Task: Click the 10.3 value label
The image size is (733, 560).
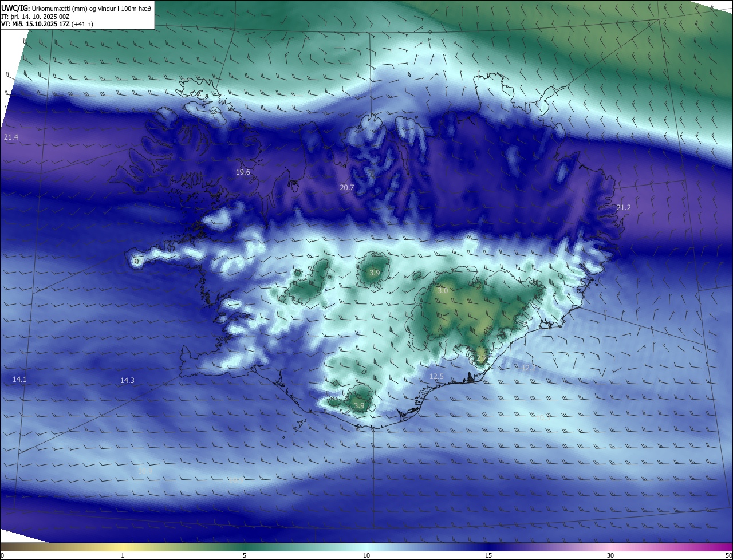Action: coord(543,418)
